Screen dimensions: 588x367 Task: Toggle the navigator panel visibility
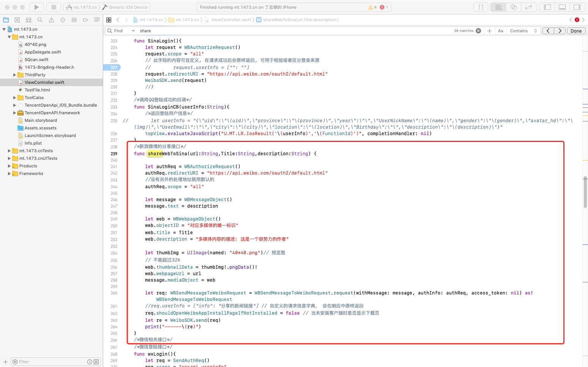[x=547, y=7]
